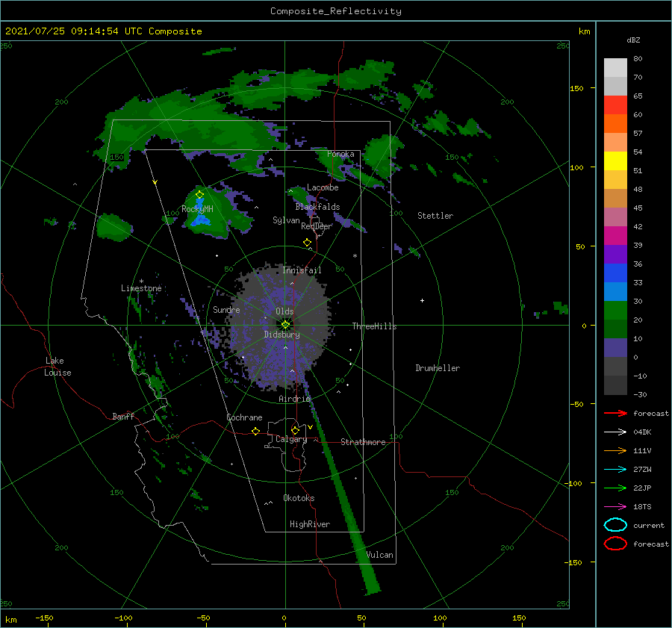Image resolution: width=672 pixels, height=628 pixels.
Task: Select the dark gray -30 dBZ swatch
Action: point(615,385)
